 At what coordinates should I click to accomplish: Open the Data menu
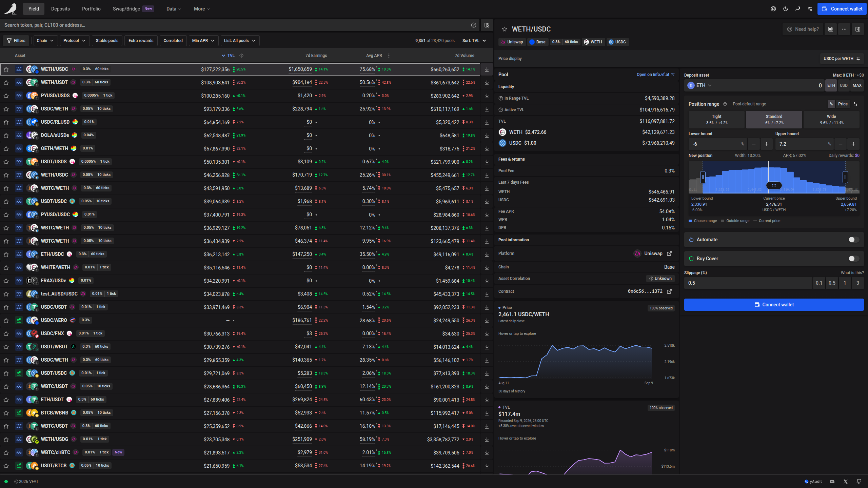(174, 9)
